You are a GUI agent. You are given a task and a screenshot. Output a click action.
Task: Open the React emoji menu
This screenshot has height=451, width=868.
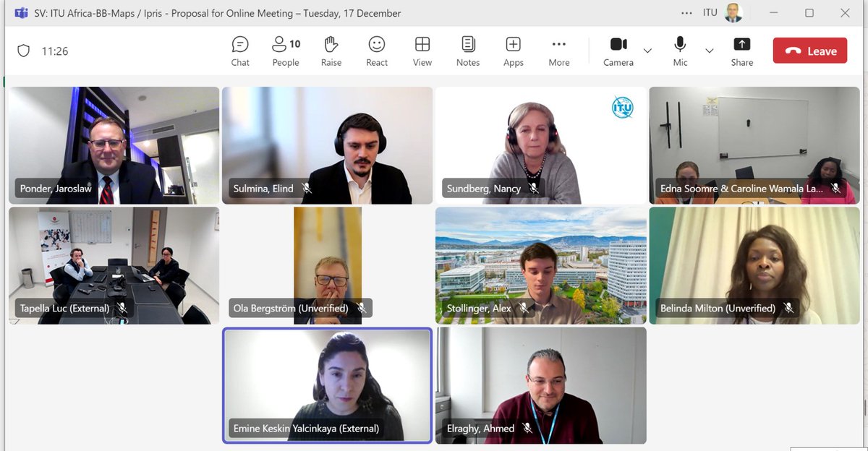(x=376, y=51)
